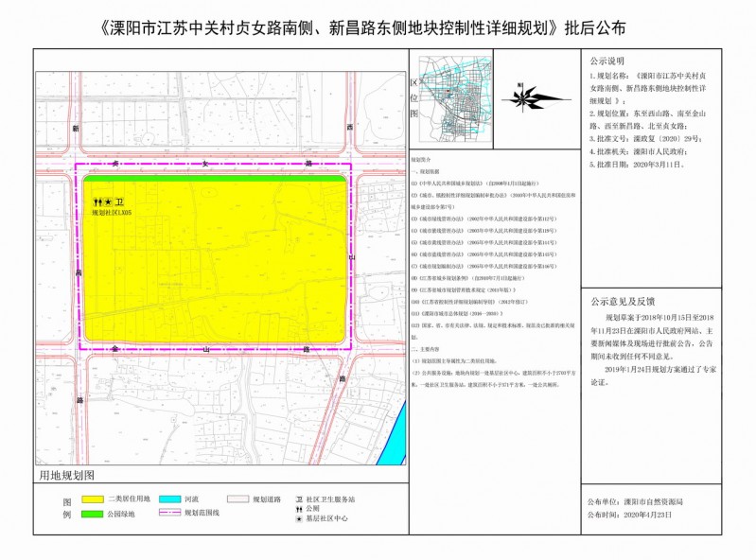Click the star community center icon on the map

(x=108, y=202)
